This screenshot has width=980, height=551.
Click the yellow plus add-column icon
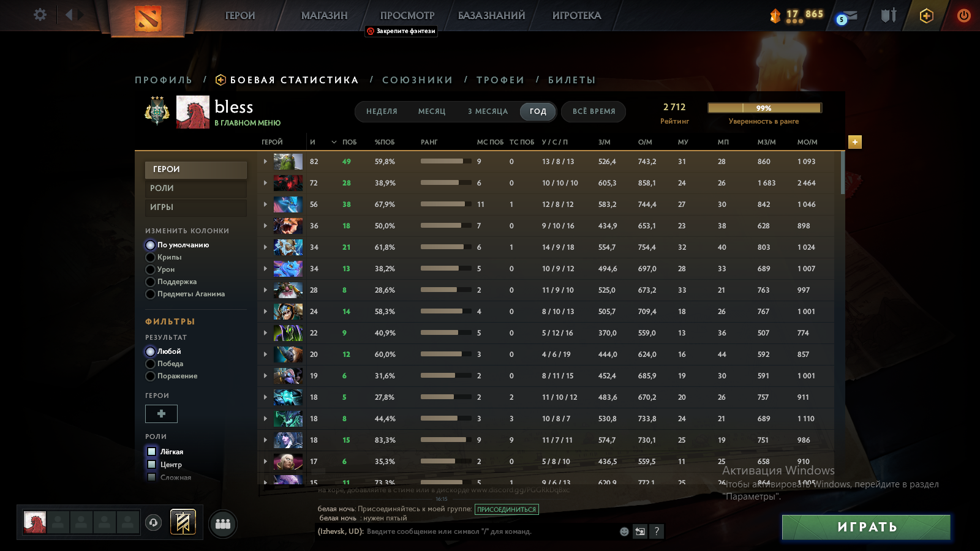pyautogui.click(x=855, y=142)
